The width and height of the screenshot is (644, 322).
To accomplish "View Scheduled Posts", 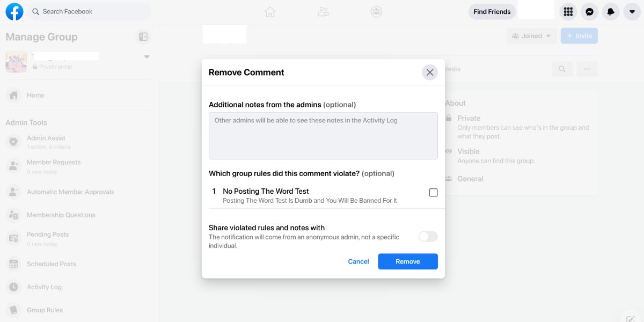I will click(x=52, y=264).
